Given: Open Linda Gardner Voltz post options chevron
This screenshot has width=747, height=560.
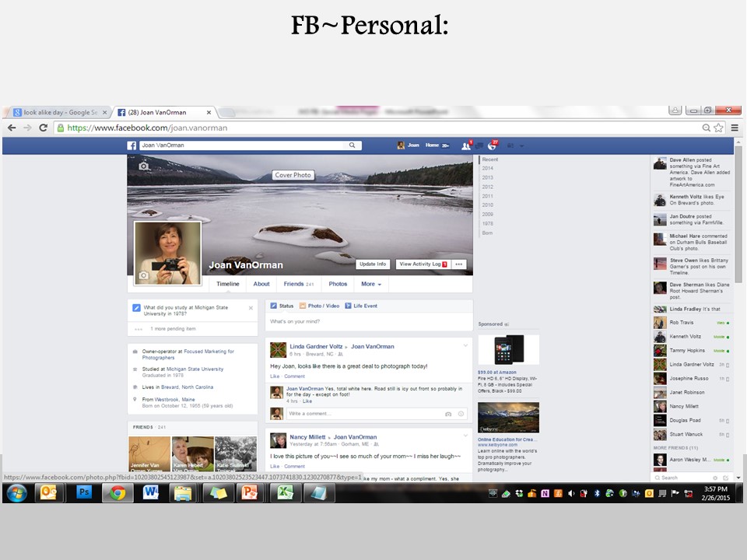Looking at the screenshot, I should point(465,345).
